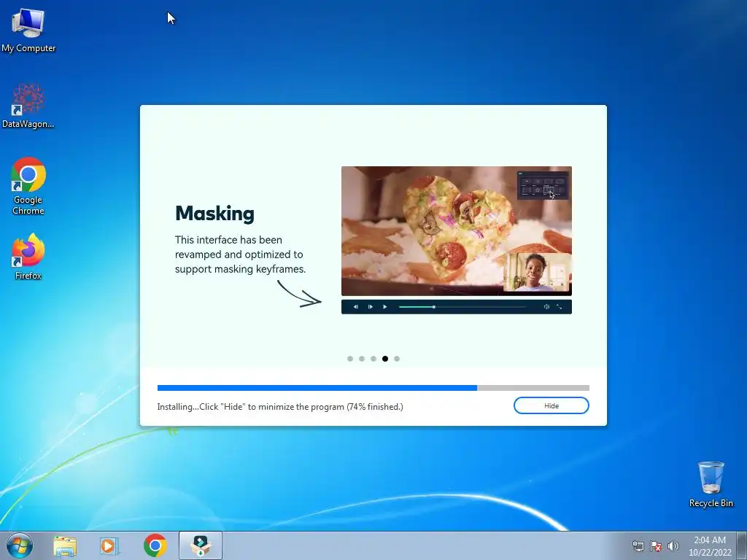Viewport: 747px width, 560px height.
Task: Click the 'support masking keyframes' description text
Action: [x=240, y=269]
